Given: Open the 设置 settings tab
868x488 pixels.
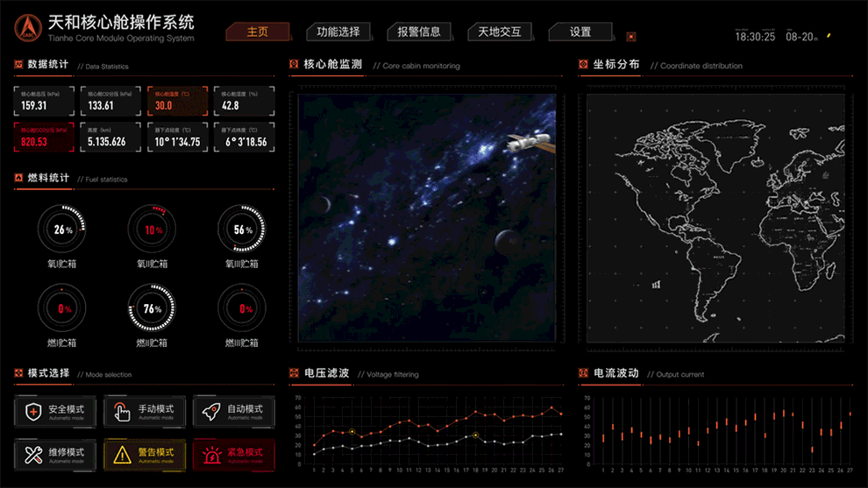Looking at the screenshot, I should click(x=580, y=32).
